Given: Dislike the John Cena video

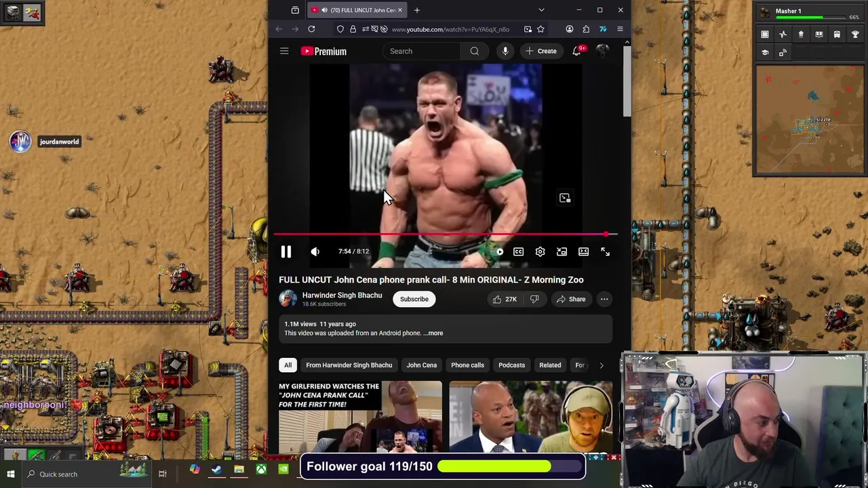Looking at the screenshot, I should (534, 299).
